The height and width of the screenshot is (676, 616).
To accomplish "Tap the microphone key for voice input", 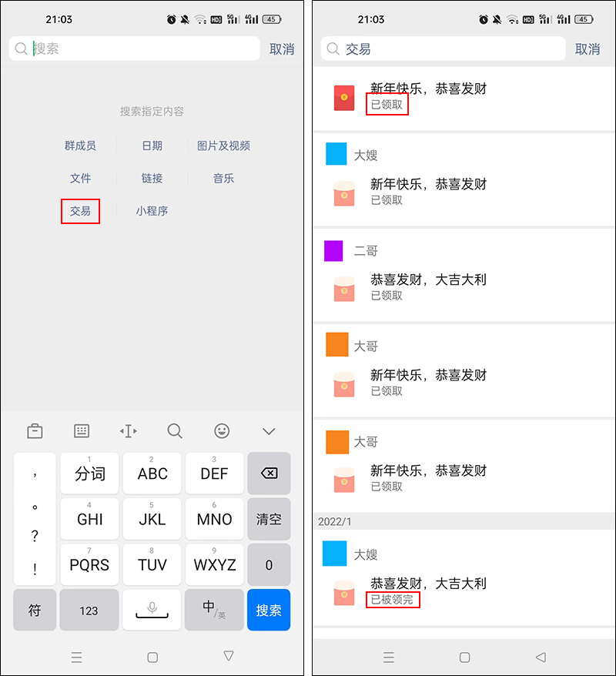I will click(x=152, y=610).
